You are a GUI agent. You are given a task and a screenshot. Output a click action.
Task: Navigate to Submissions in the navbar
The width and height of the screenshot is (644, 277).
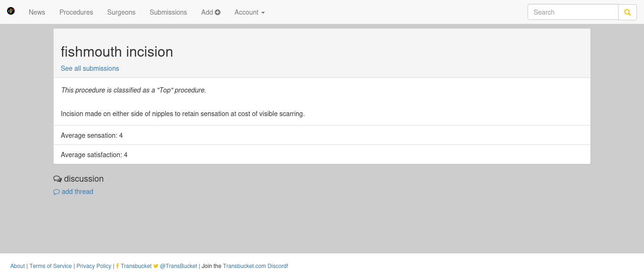[168, 12]
